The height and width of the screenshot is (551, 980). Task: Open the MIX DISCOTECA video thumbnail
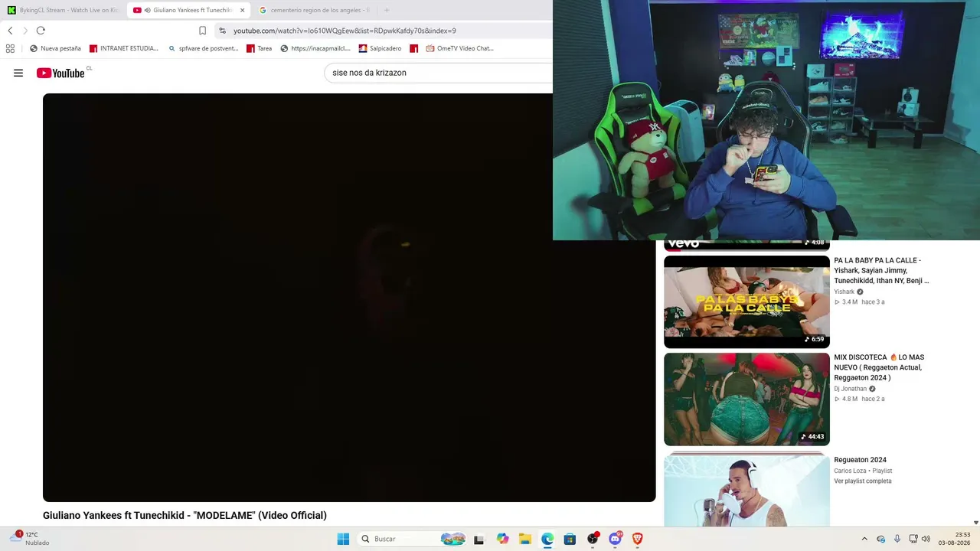click(x=746, y=399)
